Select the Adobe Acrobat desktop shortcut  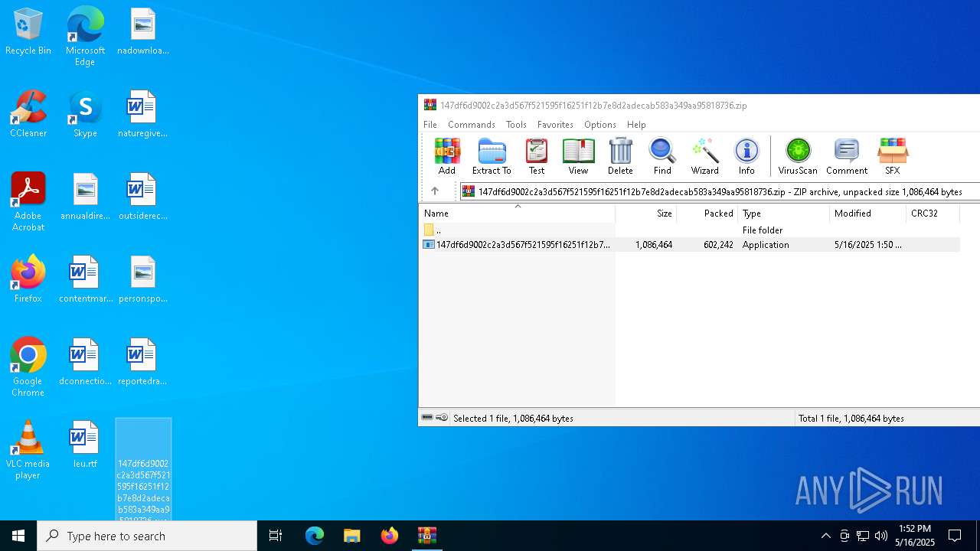[x=28, y=202]
